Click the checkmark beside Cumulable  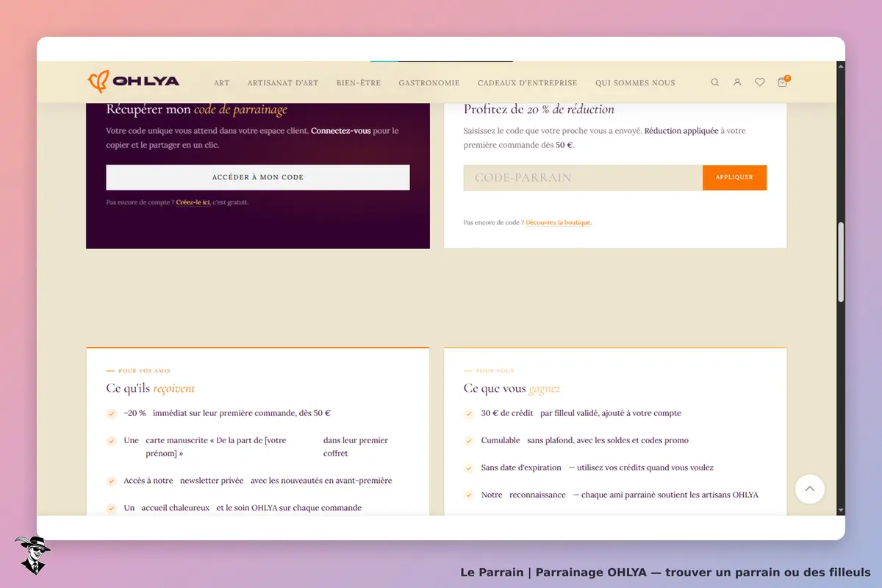pos(469,441)
